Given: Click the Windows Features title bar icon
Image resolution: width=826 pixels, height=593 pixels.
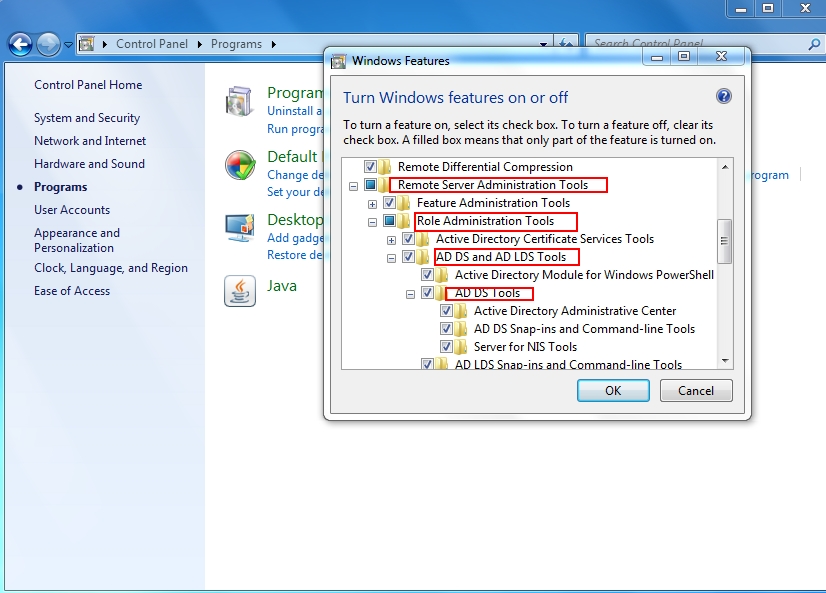Looking at the screenshot, I should 338,61.
